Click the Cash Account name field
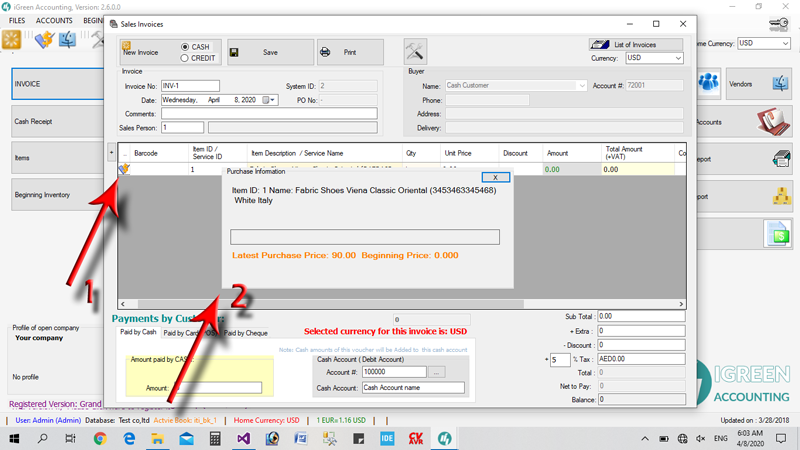This screenshot has height=450, width=800. (413, 388)
